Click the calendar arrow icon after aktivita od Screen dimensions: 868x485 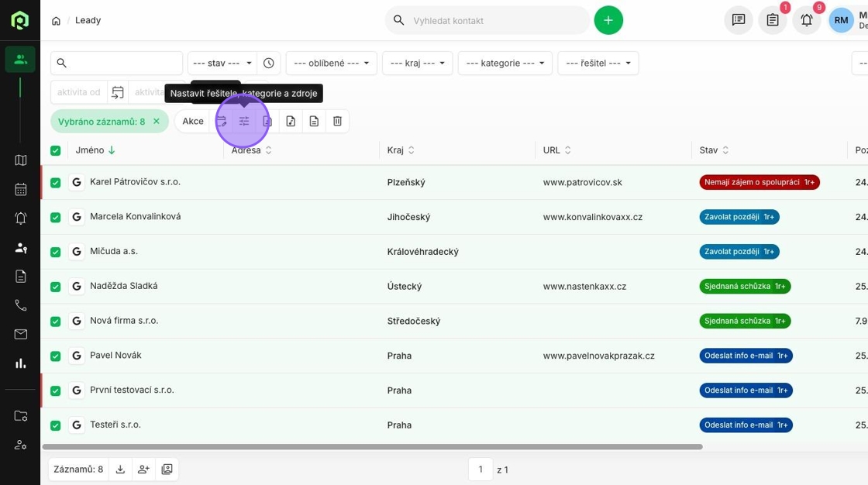click(x=117, y=92)
